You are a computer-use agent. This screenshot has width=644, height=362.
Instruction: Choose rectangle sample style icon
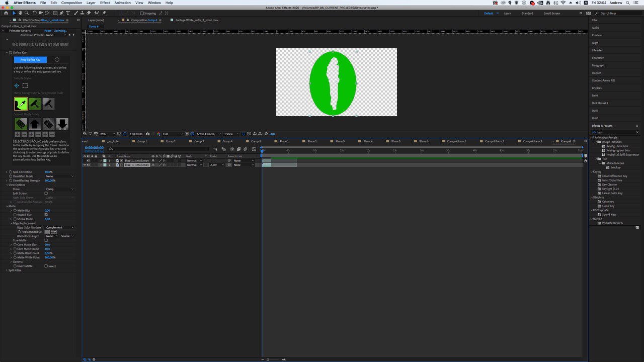click(x=25, y=85)
